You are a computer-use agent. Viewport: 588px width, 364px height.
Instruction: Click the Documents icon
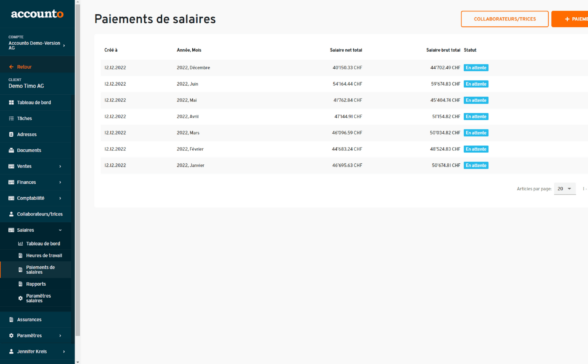click(x=11, y=150)
